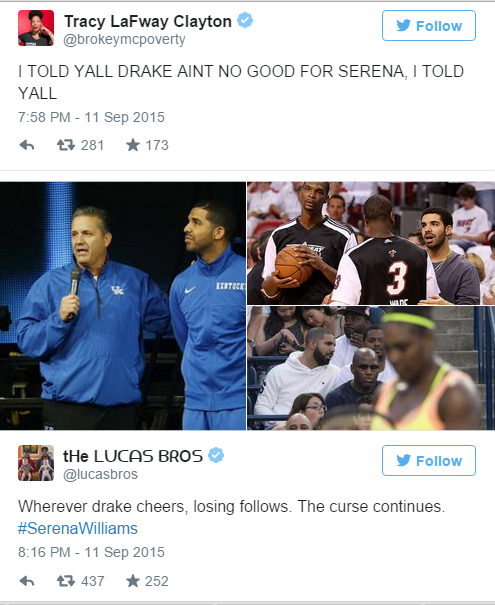
Task: Reply to the Lucas Bros tweet
Action: pos(27,581)
